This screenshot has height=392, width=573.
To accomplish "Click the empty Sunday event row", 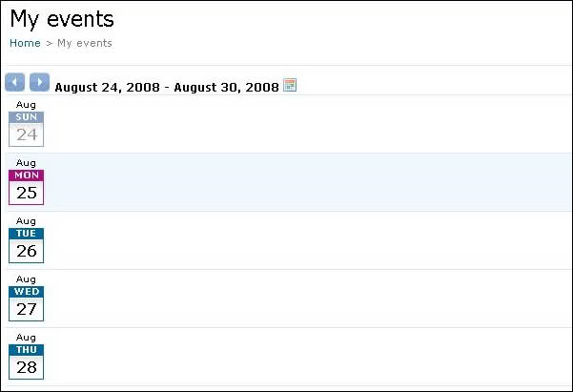I will [x=305, y=124].
